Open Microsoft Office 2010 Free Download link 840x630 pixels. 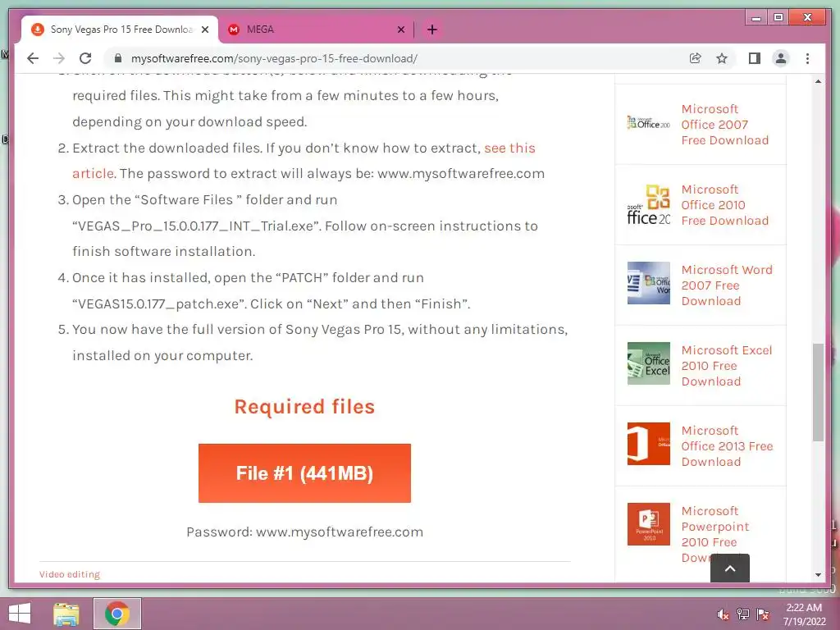coord(725,204)
